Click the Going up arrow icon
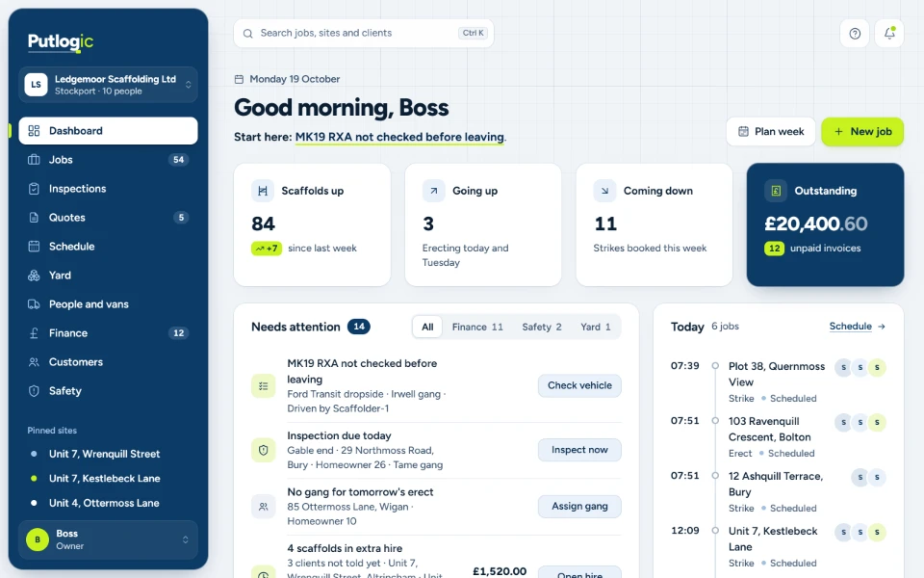 (x=434, y=191)
